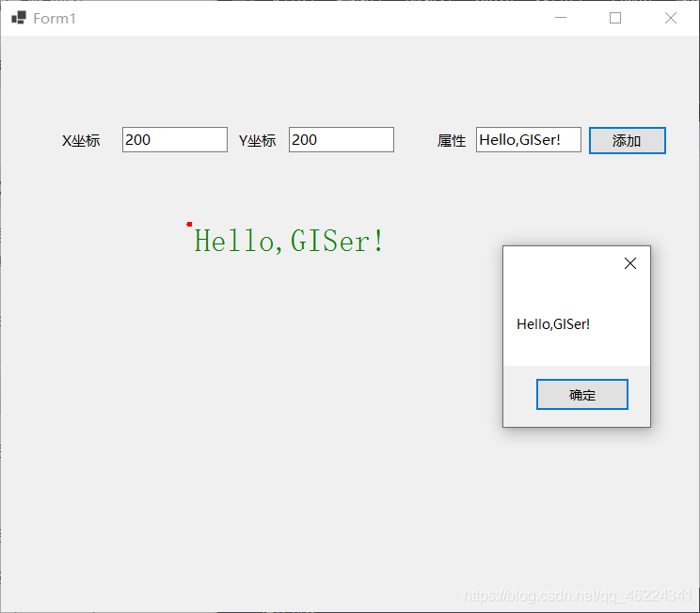Image resolution: width=700 pixels, height=613 pixels.
Task: Close the Hello,GISer! message box
Action: tap(630, 263)
